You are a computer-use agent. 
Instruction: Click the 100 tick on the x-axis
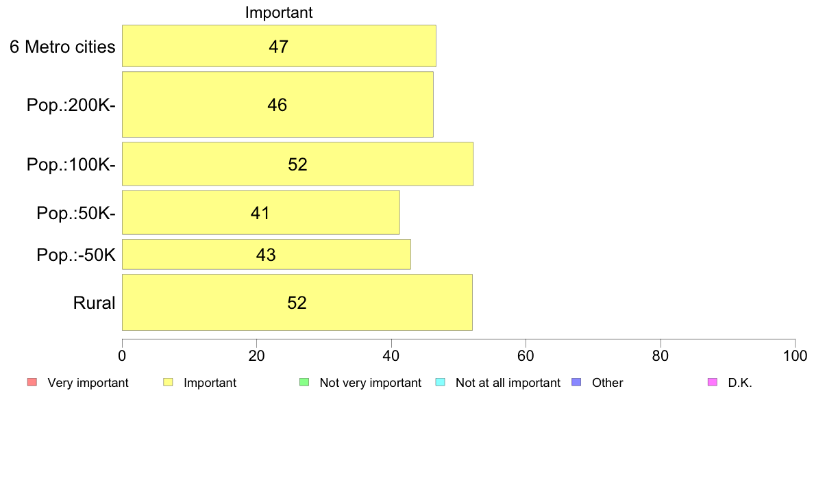(x=795, y=355)
